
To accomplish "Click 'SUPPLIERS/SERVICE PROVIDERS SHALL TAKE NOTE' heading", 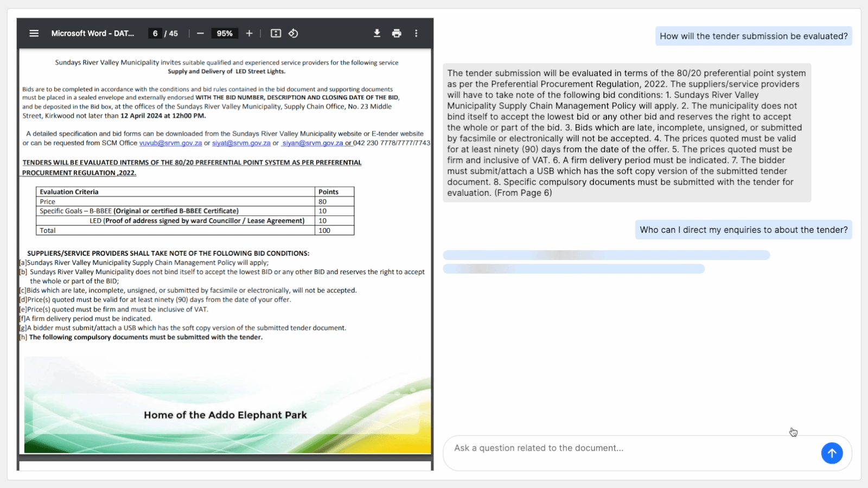I will [x=168, y=253].
